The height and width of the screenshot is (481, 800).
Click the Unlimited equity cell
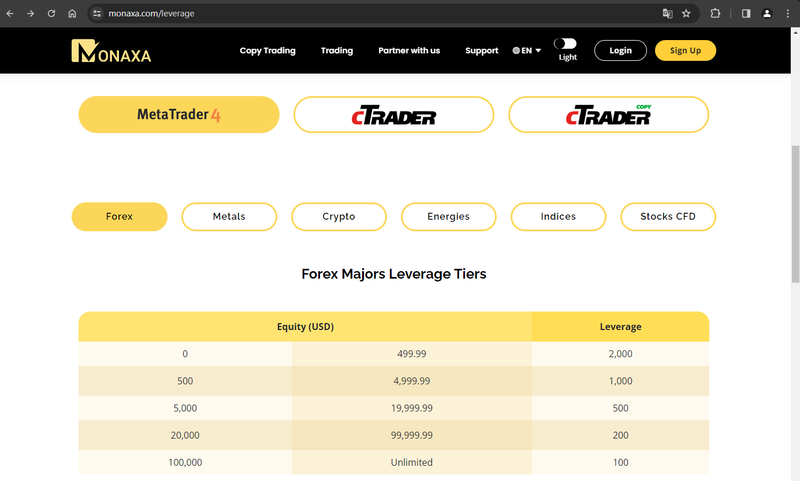(x=412, y=462)
